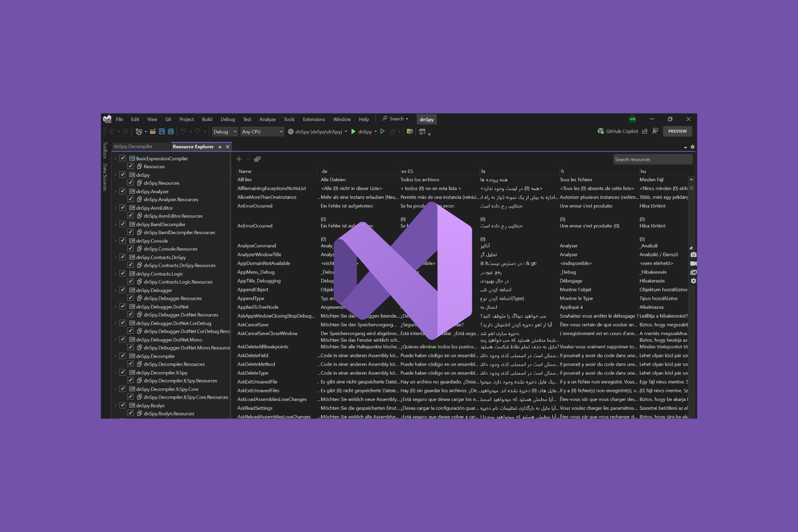Screen dimensions: 798x532
Task: Collapse the dnSpy.Contracts.Logic tree node
Action: (x=116, y=274)
